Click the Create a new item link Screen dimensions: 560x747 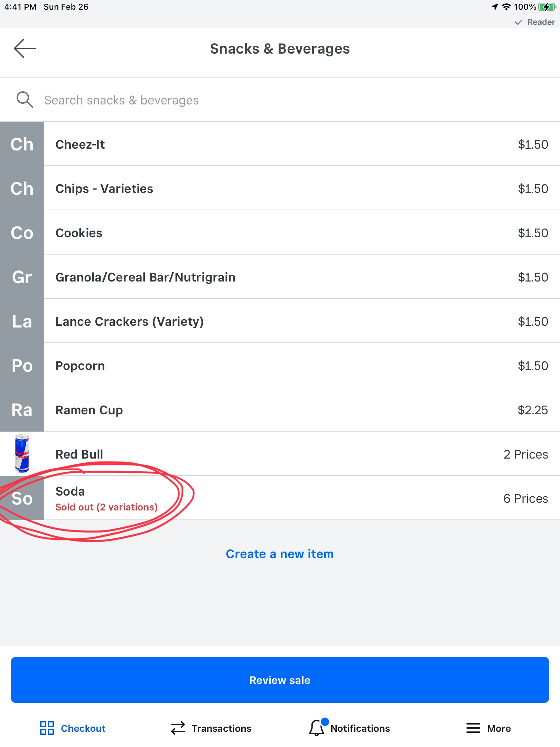(280, 554)
